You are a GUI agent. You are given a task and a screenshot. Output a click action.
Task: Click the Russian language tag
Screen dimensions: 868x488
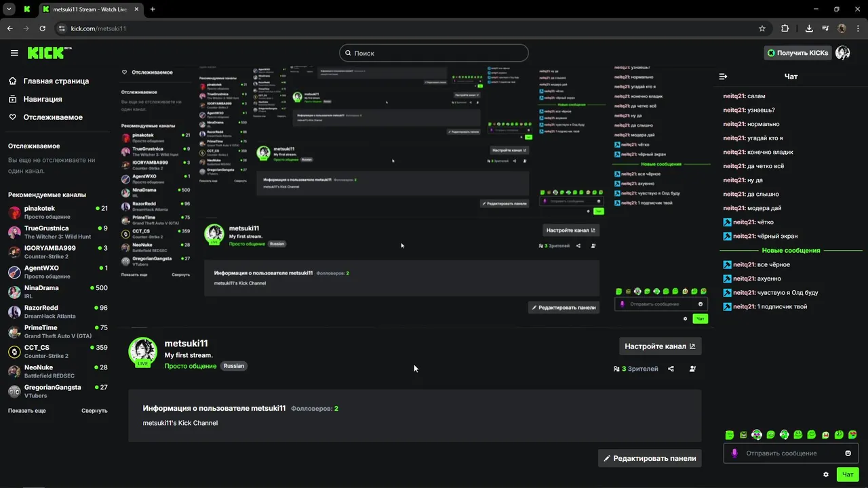(234, 366)
